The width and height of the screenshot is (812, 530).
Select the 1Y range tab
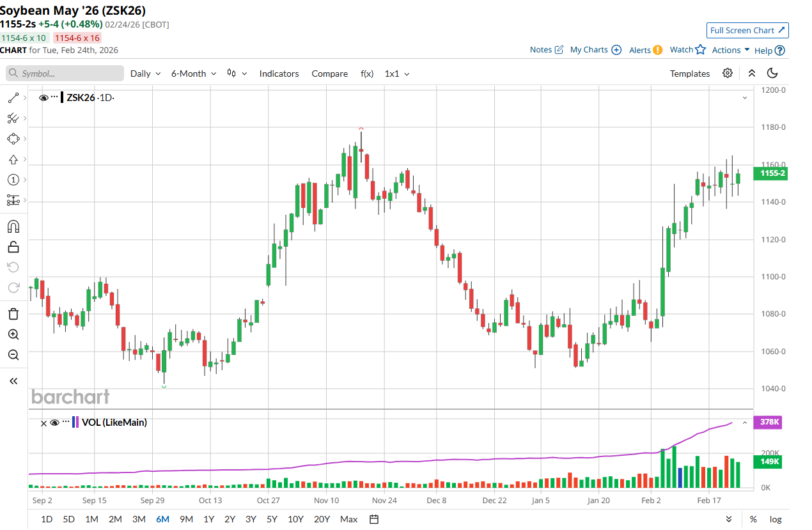pos(209,519)
